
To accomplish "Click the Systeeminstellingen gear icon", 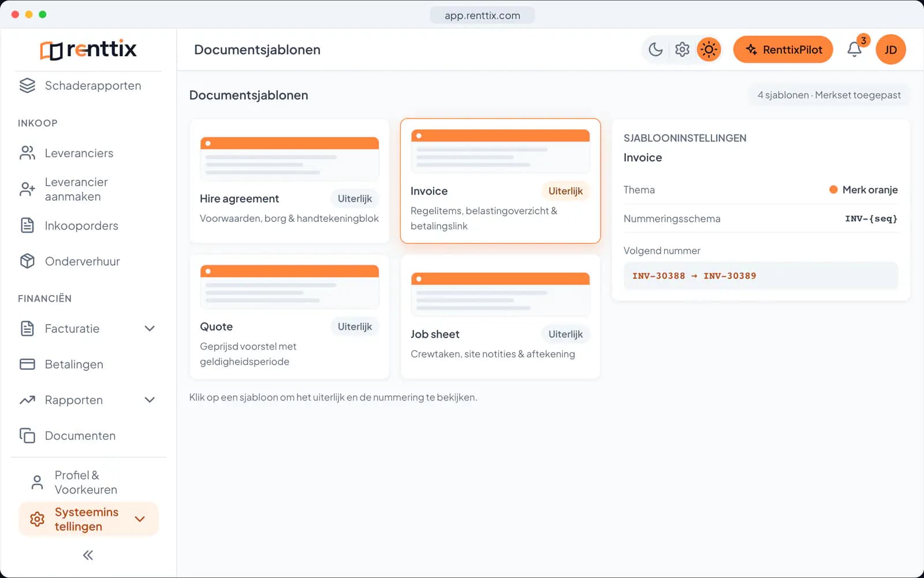I will coord(37,519).
